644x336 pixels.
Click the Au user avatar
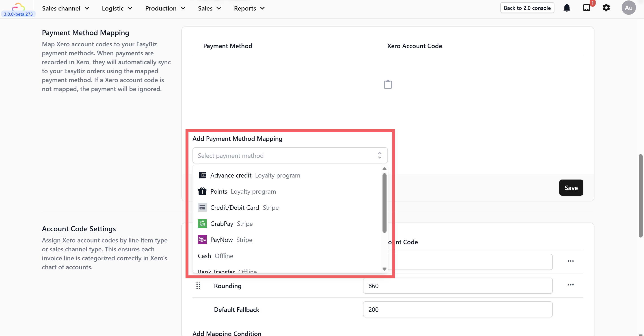628,8
